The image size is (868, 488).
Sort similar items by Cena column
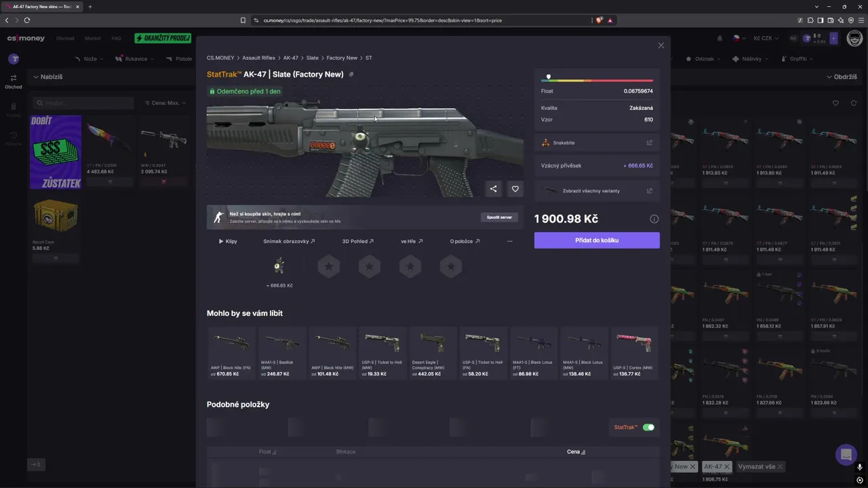pyautogui.click(x=576, y=451)
